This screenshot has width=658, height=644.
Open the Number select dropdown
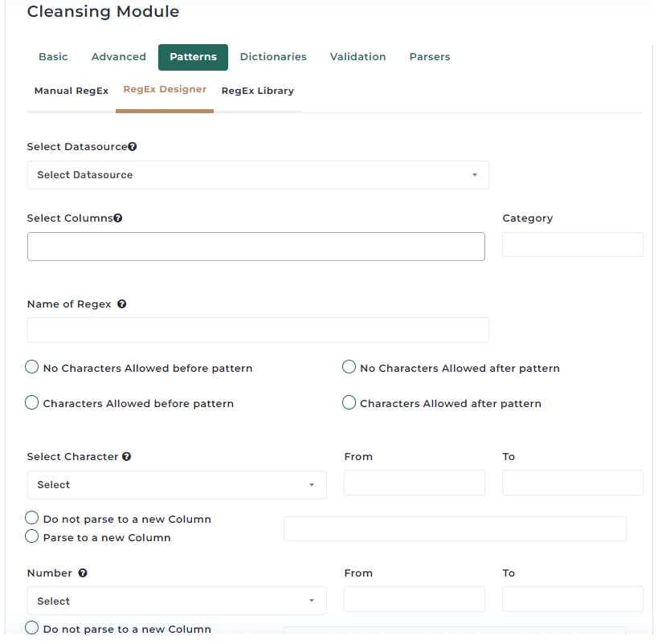pyautogui.click(x=177, y=601)
